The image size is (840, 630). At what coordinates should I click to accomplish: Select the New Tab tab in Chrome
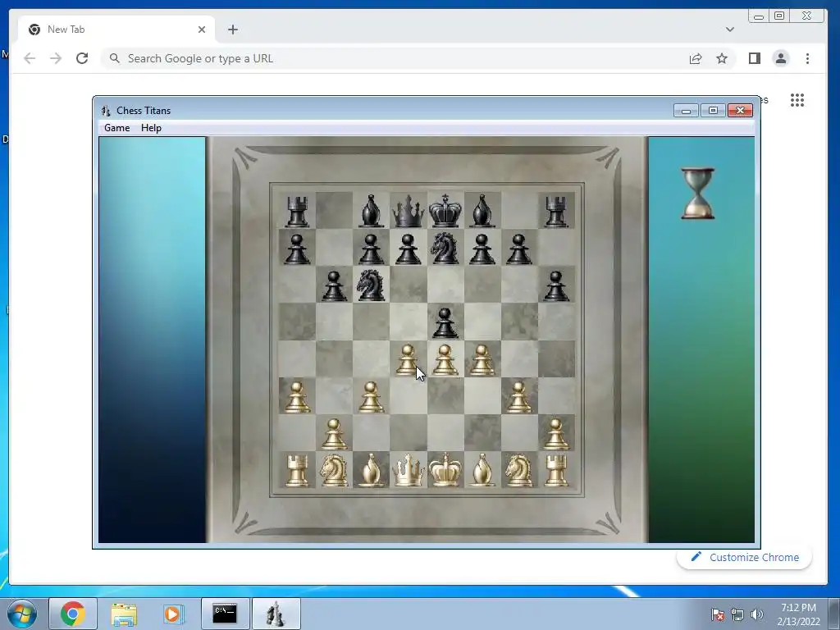[x=116, y=30]
